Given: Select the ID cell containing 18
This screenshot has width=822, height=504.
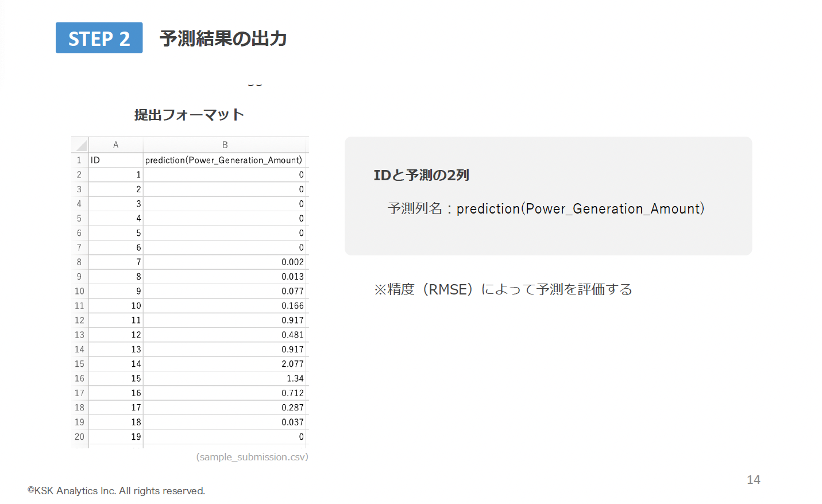Looking at the screenshot, I should tap(115, 422).
